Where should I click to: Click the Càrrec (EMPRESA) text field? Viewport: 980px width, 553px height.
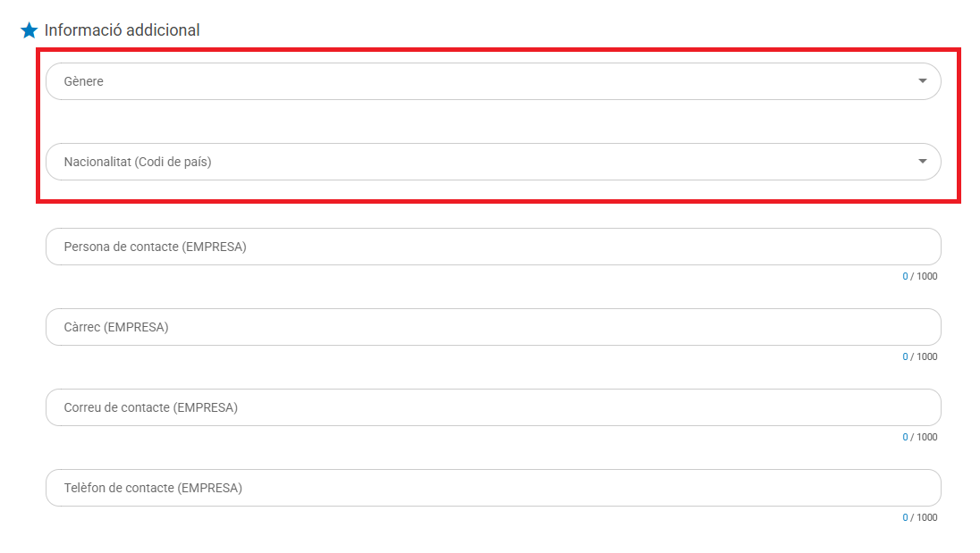tap(492, 327)
